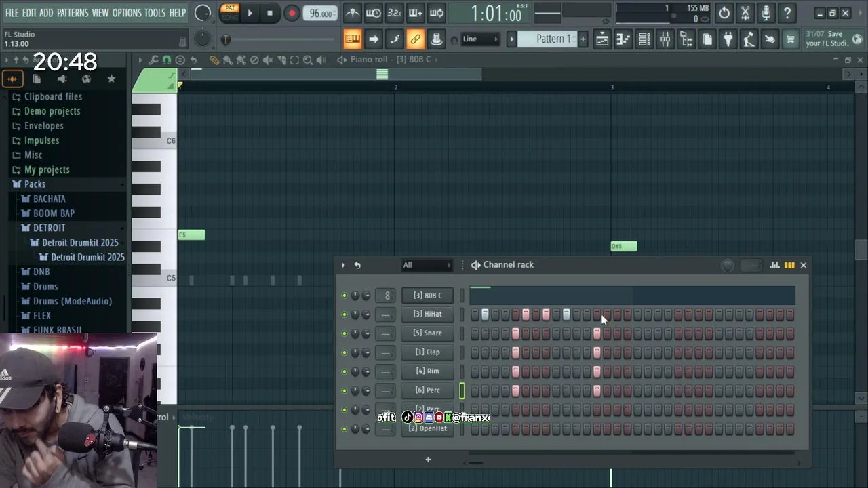
Task: Stop playback with the stop button
Action: coord(270,13)
